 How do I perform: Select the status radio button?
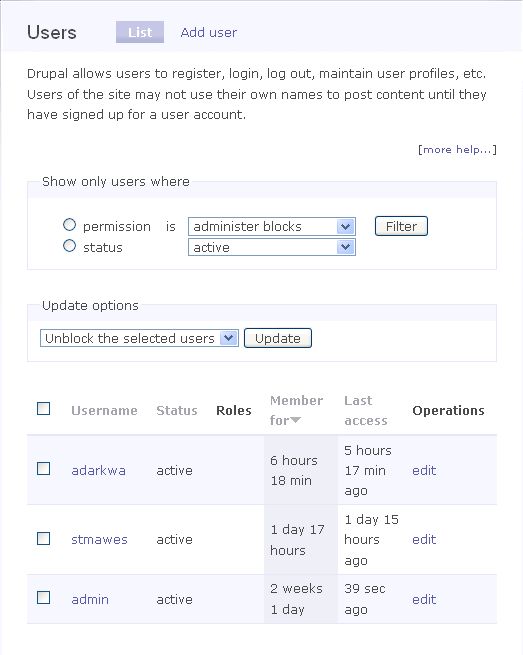[x=69, y=246]
